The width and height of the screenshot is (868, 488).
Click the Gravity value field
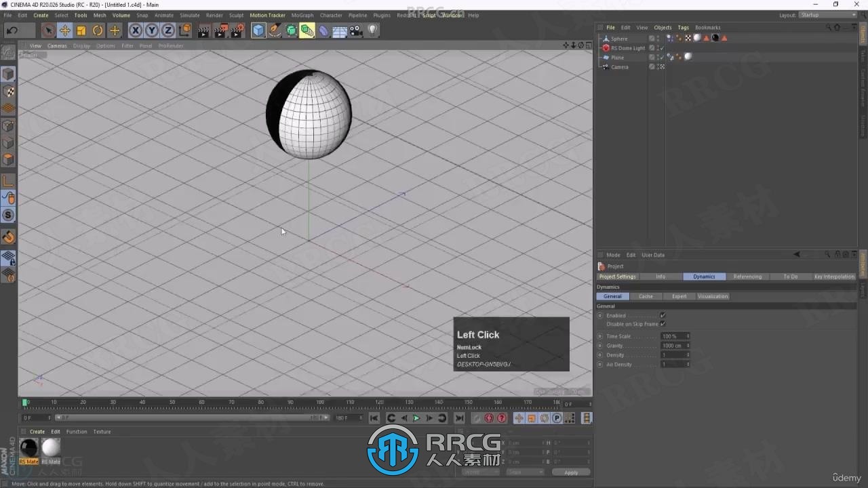point(675,346)
